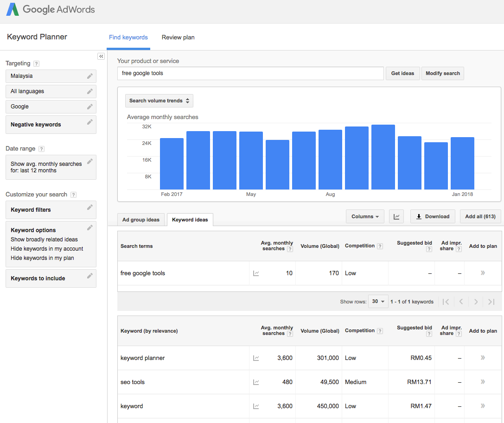Click Modify search button

point(443,73)
